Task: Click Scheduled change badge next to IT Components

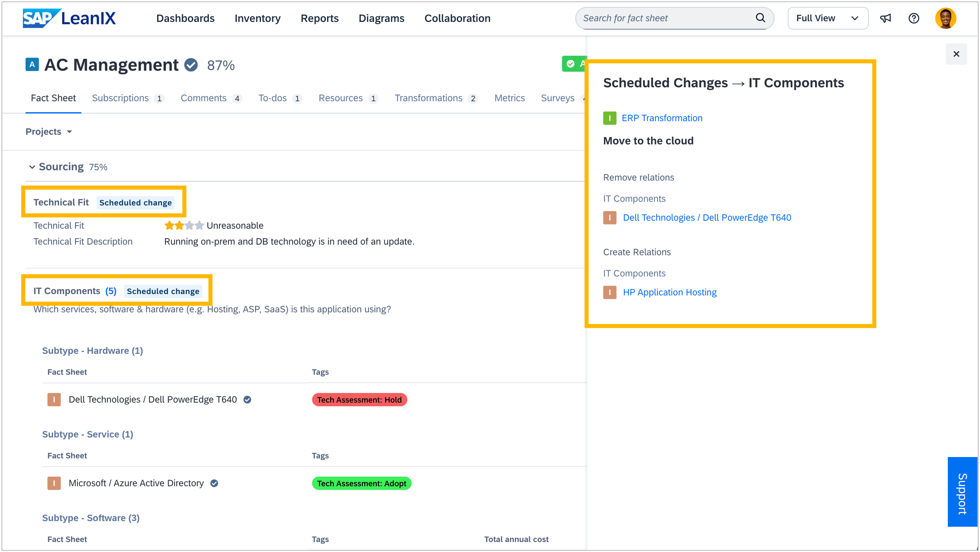Action: 163,291
